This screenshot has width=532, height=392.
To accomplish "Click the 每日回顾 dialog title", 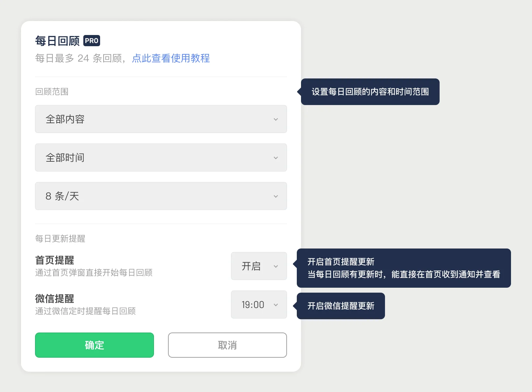I will (x=57, y=41).
